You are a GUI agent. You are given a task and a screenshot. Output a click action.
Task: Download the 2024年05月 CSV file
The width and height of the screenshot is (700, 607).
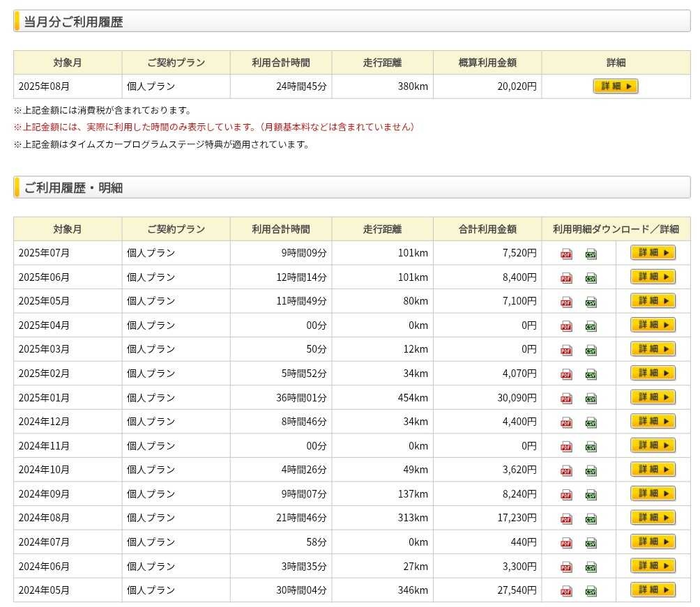coord(591,592)
